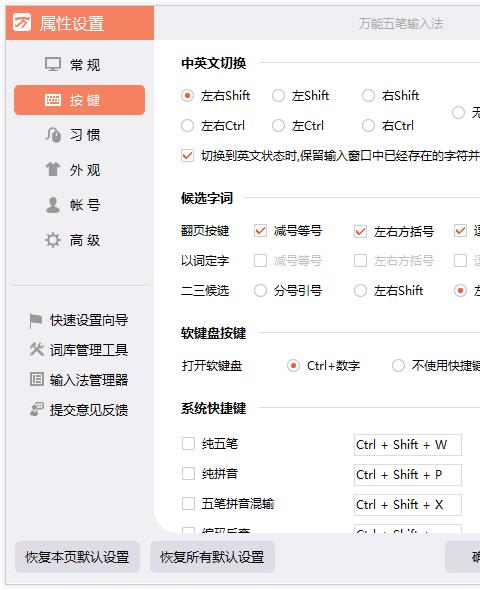Enable 纯五笔 shortcut checkbox

(x=188, y=443)
